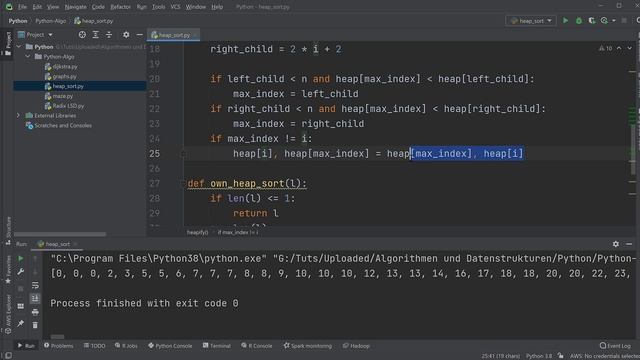Minimize the Run panel with the minus icon

point(629,244)
